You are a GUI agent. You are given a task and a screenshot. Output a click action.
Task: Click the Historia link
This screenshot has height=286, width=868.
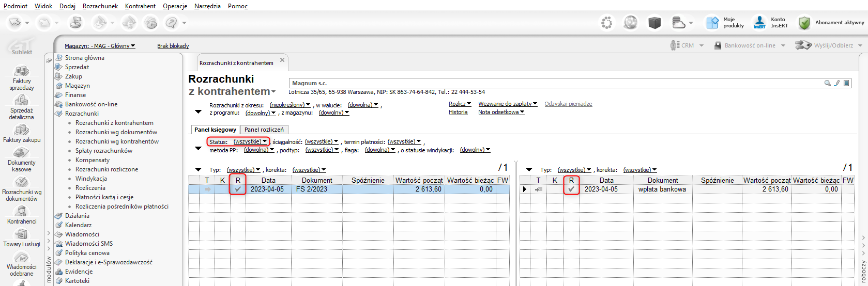458,112
